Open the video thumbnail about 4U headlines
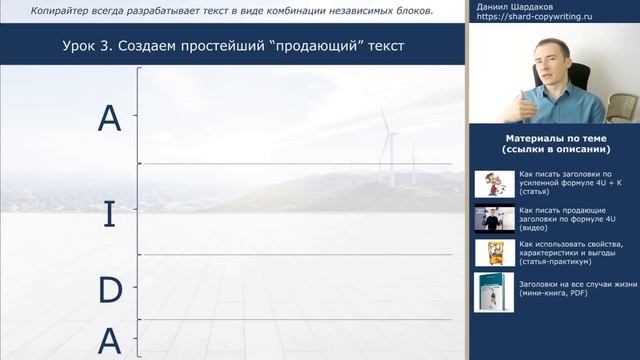 494,219
